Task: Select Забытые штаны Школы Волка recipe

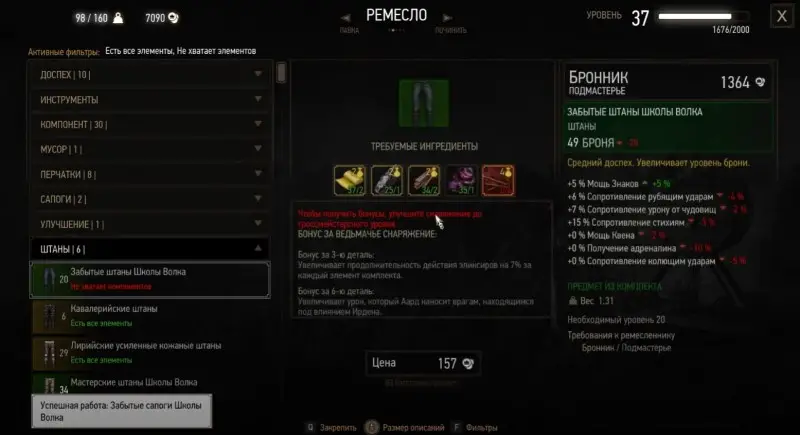Action: 150,279
